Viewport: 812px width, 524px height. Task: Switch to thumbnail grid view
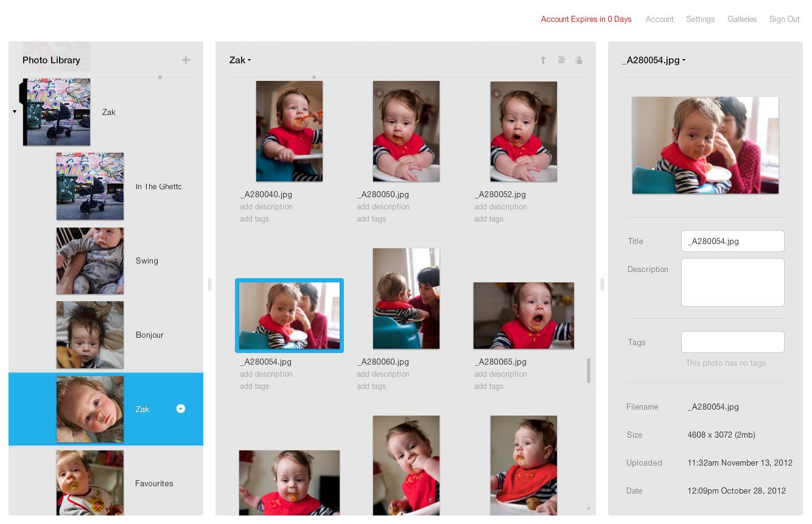point(579,60)
